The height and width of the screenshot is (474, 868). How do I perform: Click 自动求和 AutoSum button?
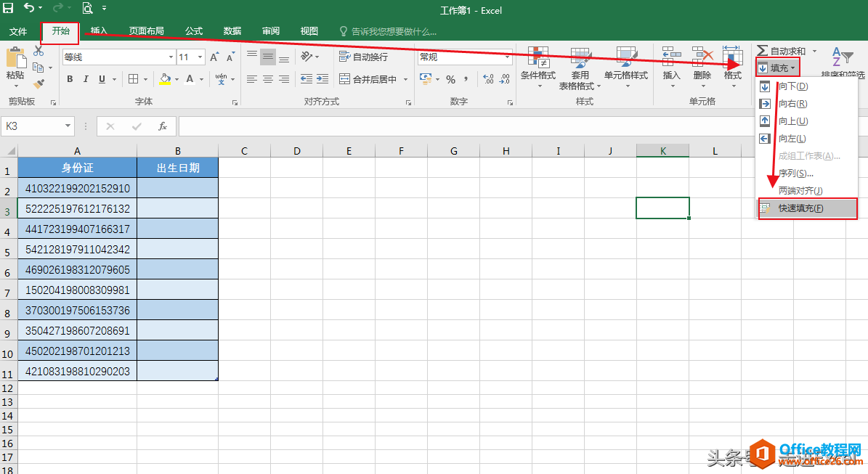[x=781, y=51]
